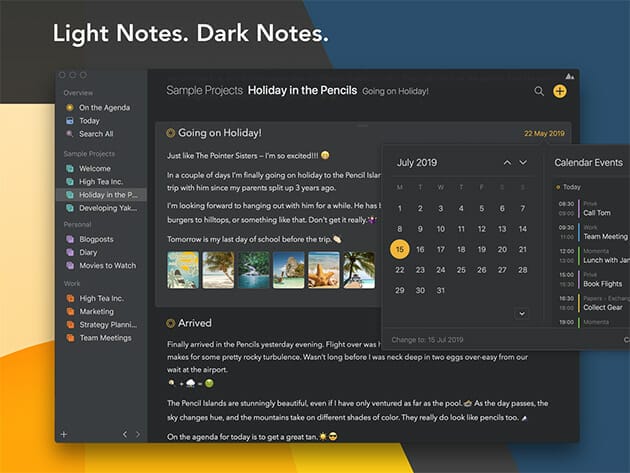This screenshot has height=473, width=630.
Task: Navigate back with sidebar left arrow
Action: (124, 434)
